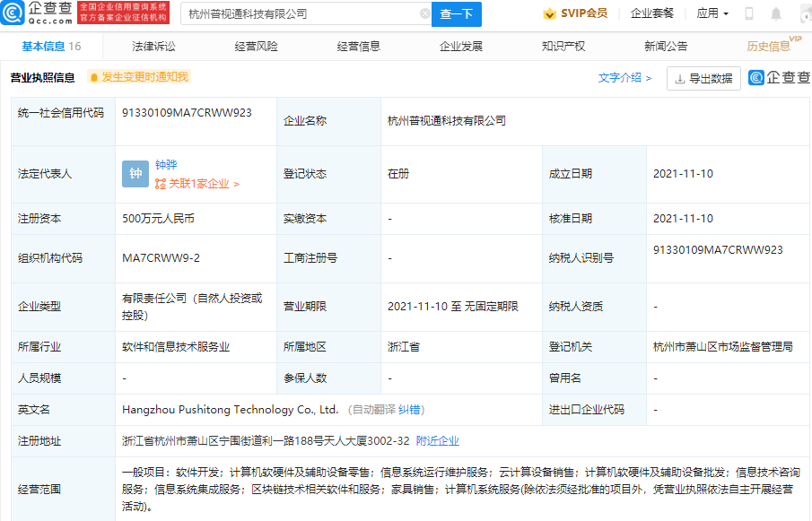
Task: Click the 钟 avatar of legal representative
Action: click(135, 174)
